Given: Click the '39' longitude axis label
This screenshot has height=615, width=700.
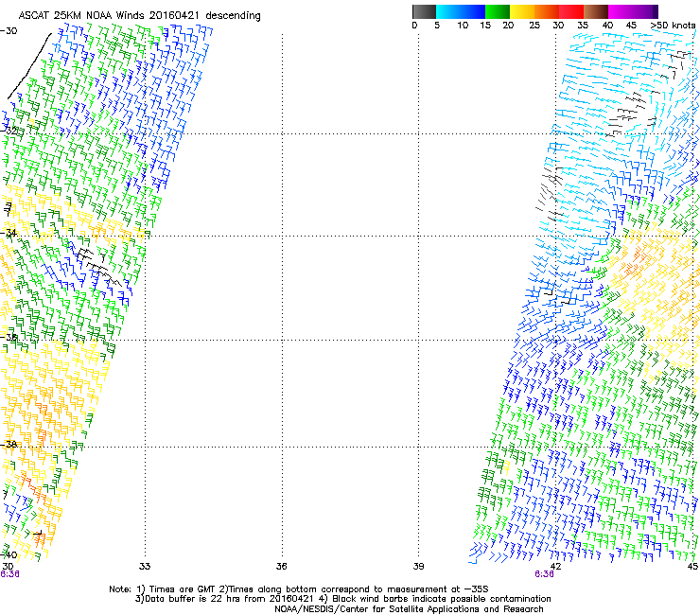Looking at the screenshot, I should tap(418, 567).
